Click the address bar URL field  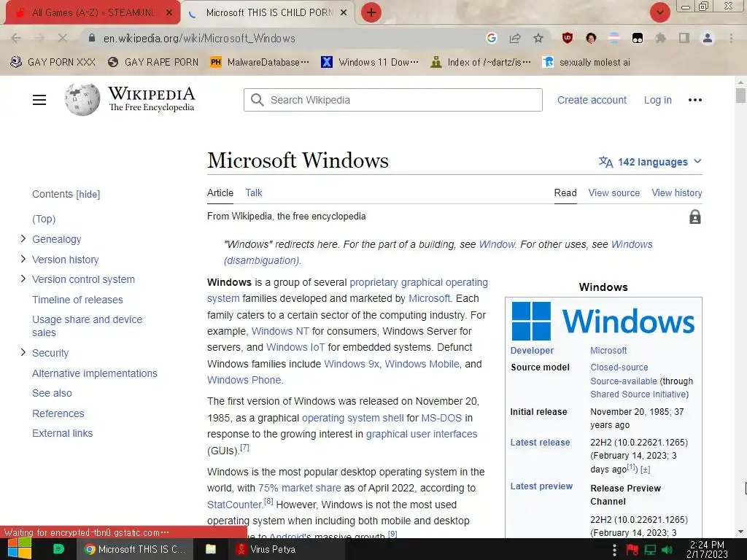click(x=286, y=38)
